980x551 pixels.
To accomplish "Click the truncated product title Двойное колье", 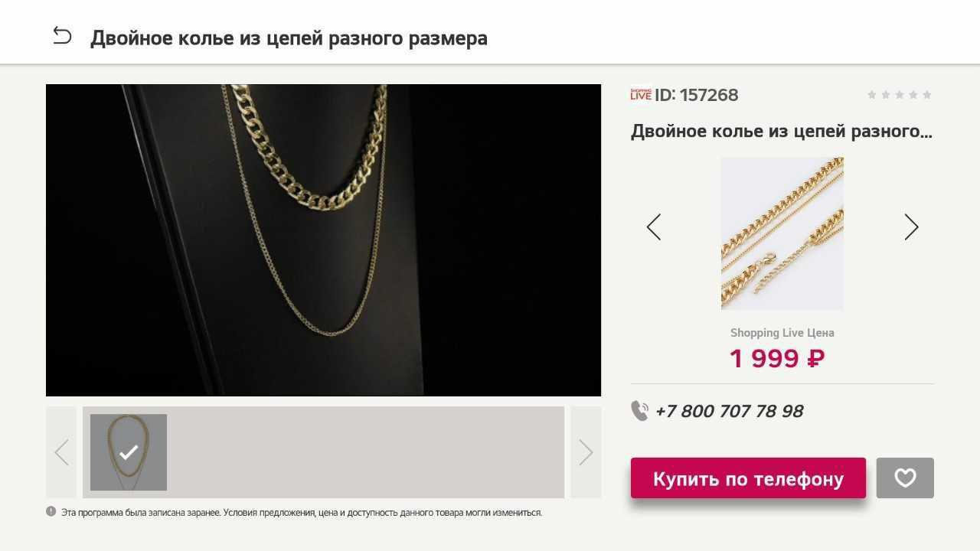I will point(782,131).
